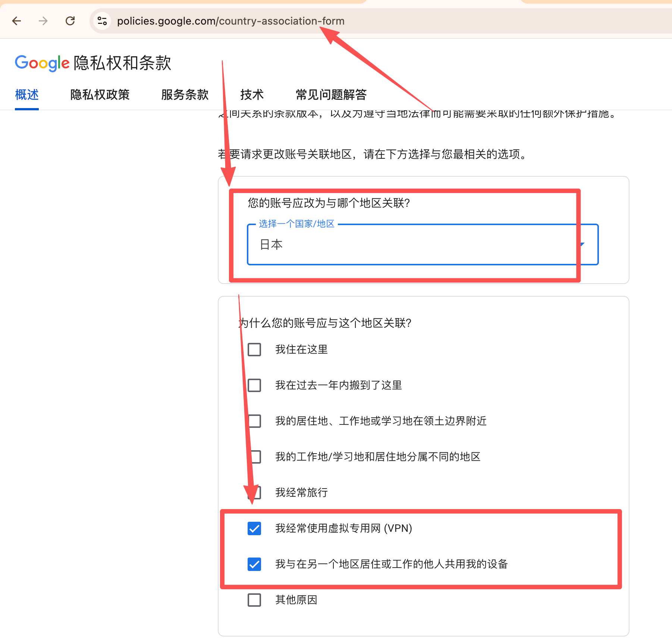Click the 隐私权和条款 page title
Viewport: 672px width, 644px height.
(122, 63)
